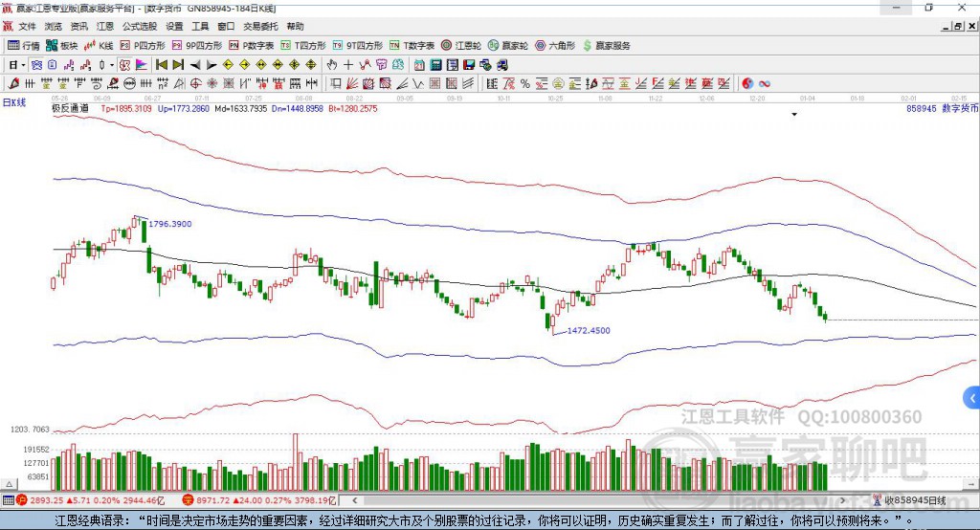Viewport: 980px width, 530px height.
Task: Collapse the side panel blue chevron
Action: (972, 398)
